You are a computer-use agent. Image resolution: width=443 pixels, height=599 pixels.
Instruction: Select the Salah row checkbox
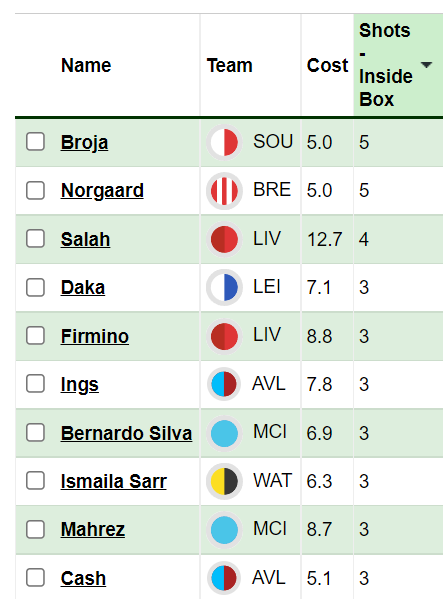(36, 239)
